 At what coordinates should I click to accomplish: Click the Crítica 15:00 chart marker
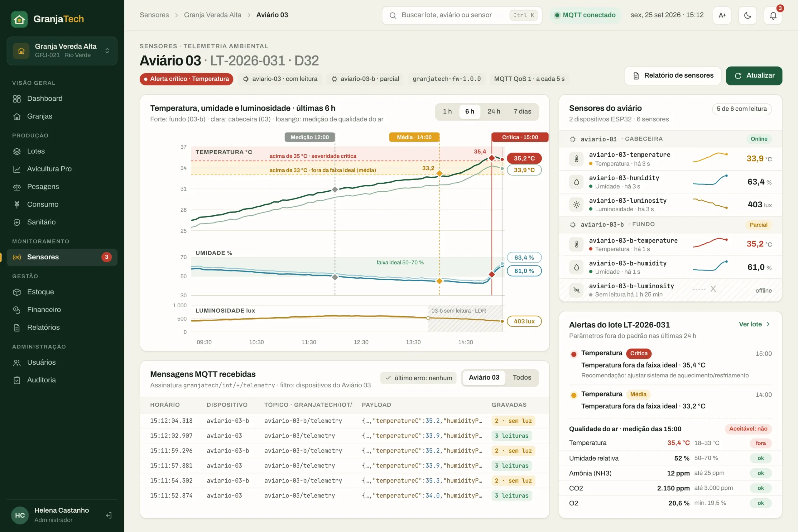[x=520, y=137]
